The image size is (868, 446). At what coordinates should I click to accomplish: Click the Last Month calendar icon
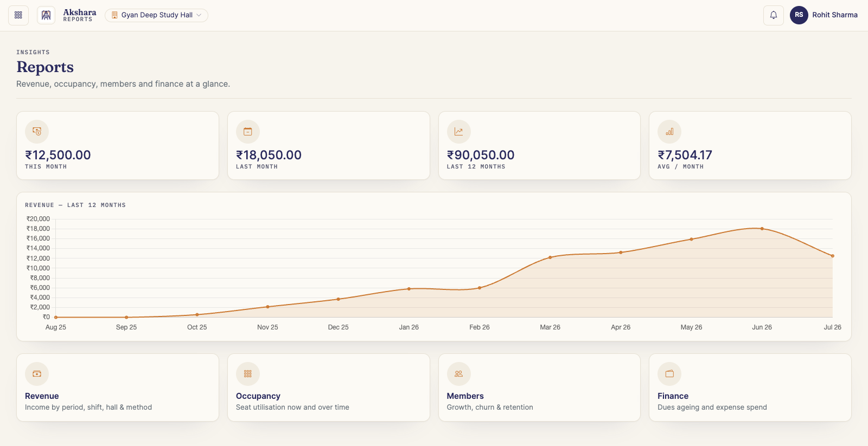248,132
